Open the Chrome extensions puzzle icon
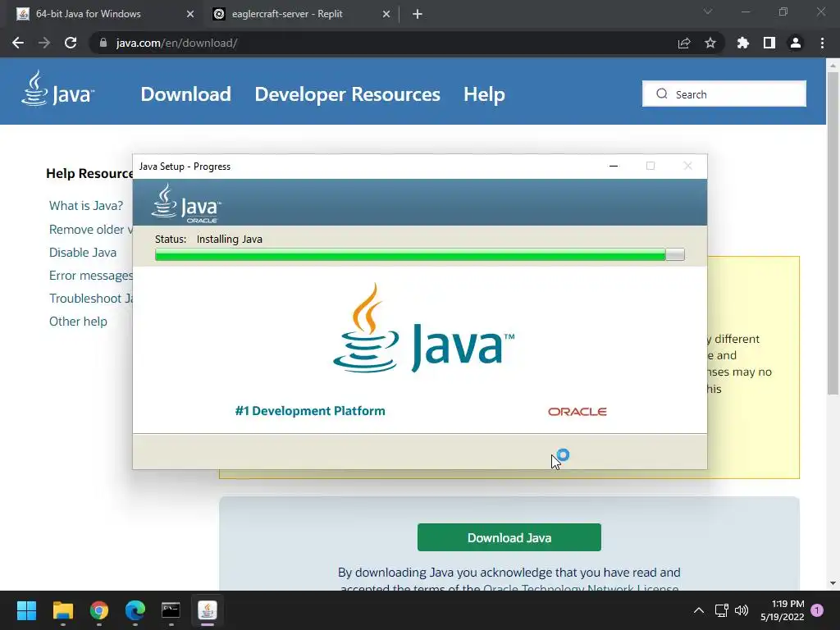The height and width of the screenshot is (630, 840). tap(742, 43)
